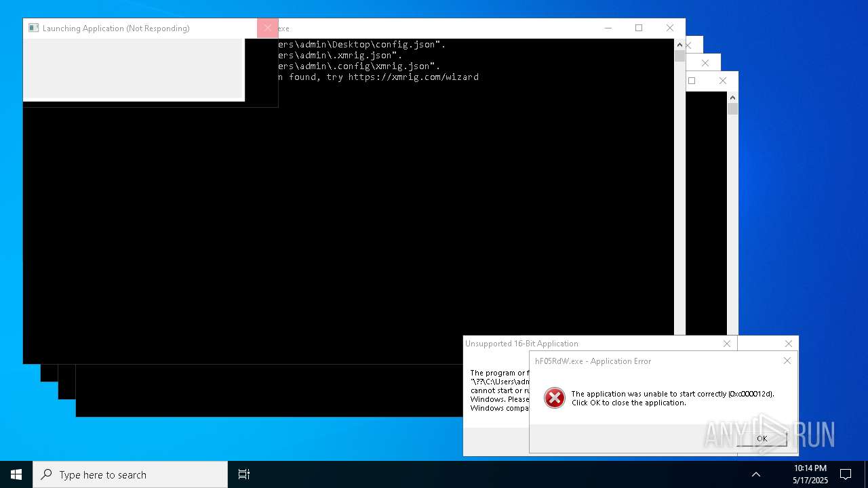Click the front console's scrollbar thumb
The height and width of the screenshot is (488, 868).
(679, 56)
